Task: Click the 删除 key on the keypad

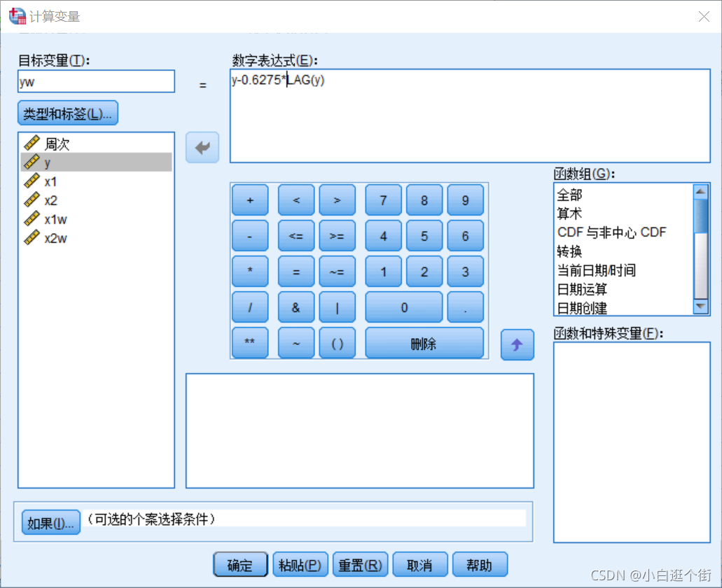Action: coord(424,343)
